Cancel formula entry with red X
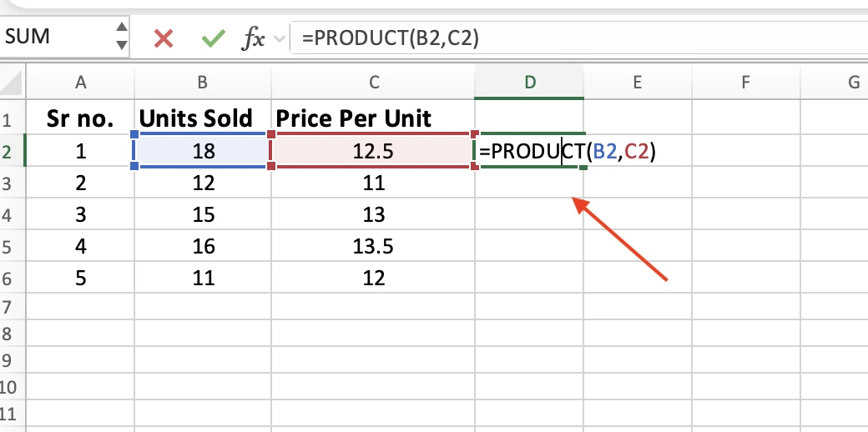Screen dimensions: 868x432 [x=164, y=38]
